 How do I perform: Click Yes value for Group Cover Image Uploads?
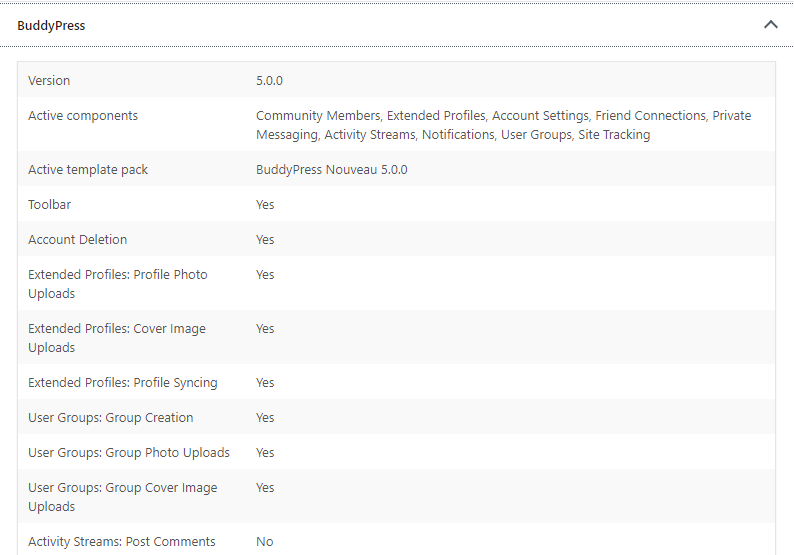(265, 488)
